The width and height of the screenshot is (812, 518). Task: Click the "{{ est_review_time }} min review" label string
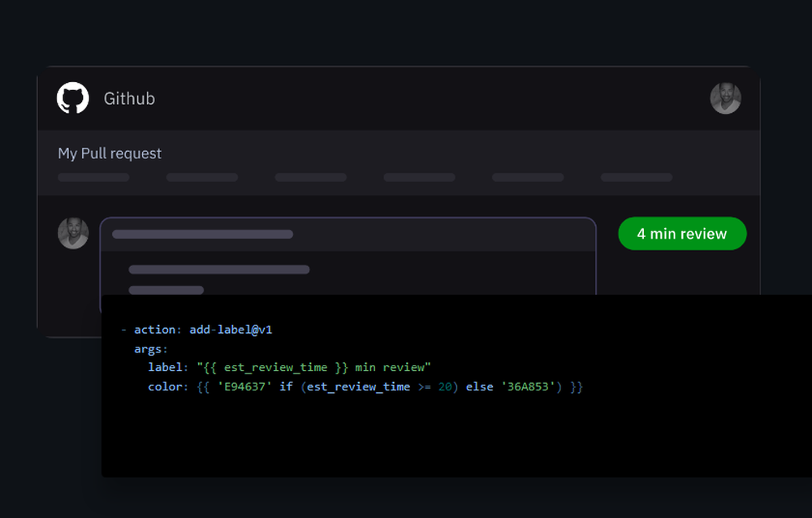point(313,368)
